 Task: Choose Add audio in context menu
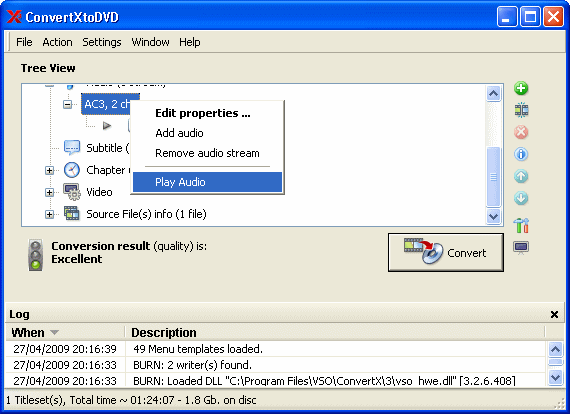(207, 133)
